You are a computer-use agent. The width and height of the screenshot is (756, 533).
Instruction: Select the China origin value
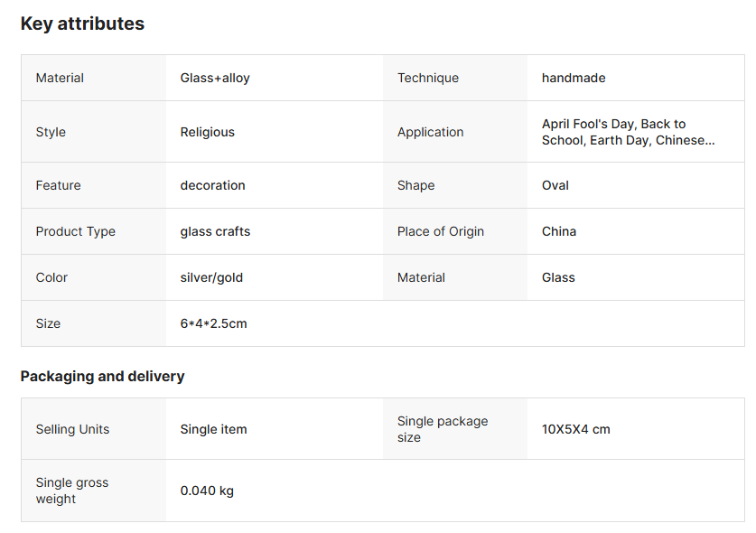559,231
